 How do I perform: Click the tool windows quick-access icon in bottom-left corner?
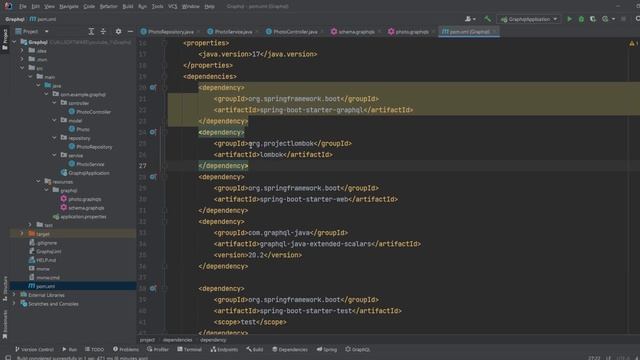(x=8, y=358)
